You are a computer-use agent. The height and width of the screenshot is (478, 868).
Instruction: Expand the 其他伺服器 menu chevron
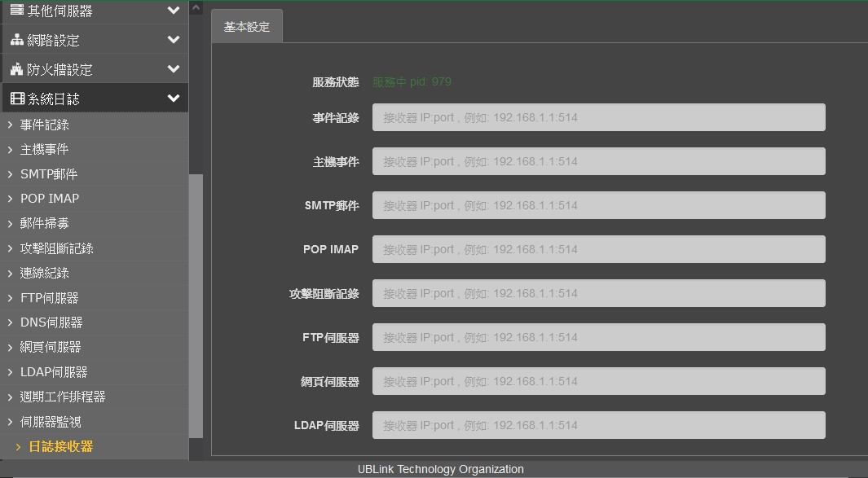[173, 11]
